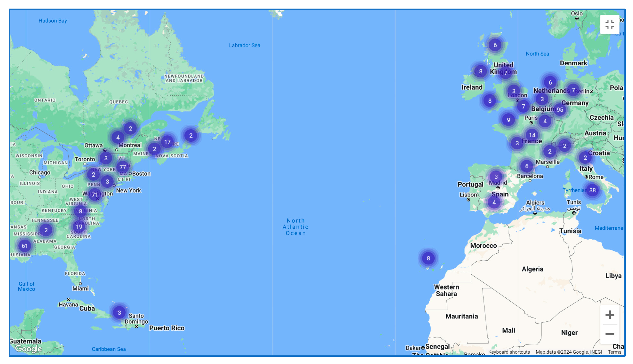Screen dimensions: 633x364
Task: Click the 17 cluster near Nova Scotia
Action: point(167,142)
